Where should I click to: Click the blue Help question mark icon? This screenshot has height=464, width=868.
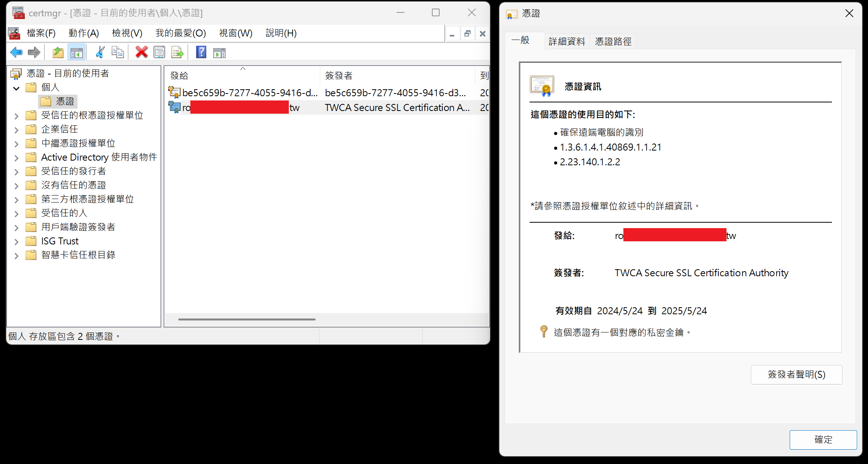(x=201, y=52)
